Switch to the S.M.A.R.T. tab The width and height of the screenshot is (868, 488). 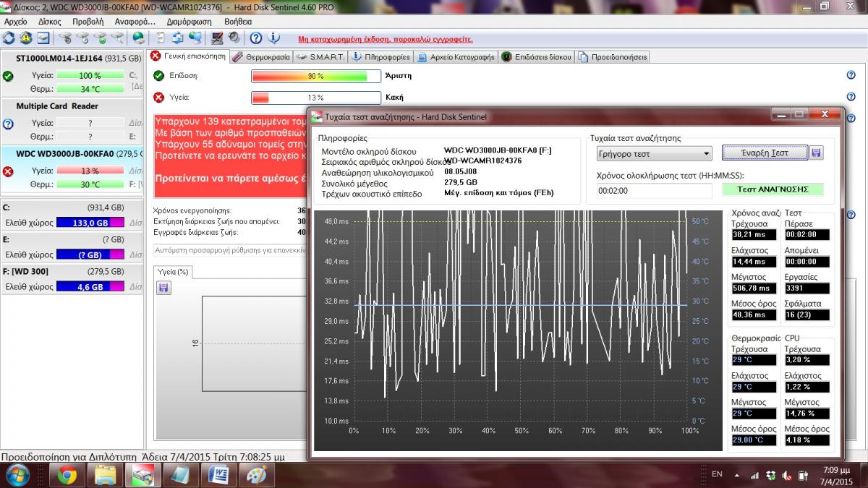coord(321,56)
